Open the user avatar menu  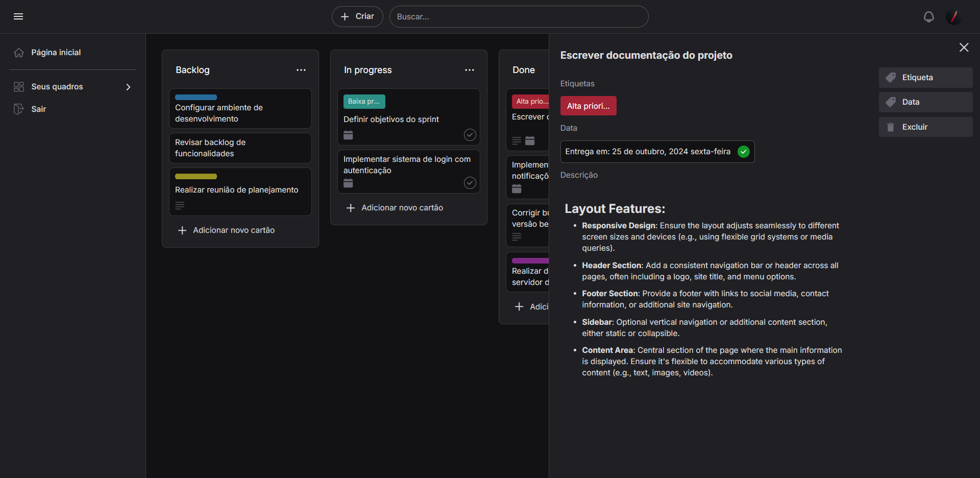pyautogui.click(x=953, y=17)
